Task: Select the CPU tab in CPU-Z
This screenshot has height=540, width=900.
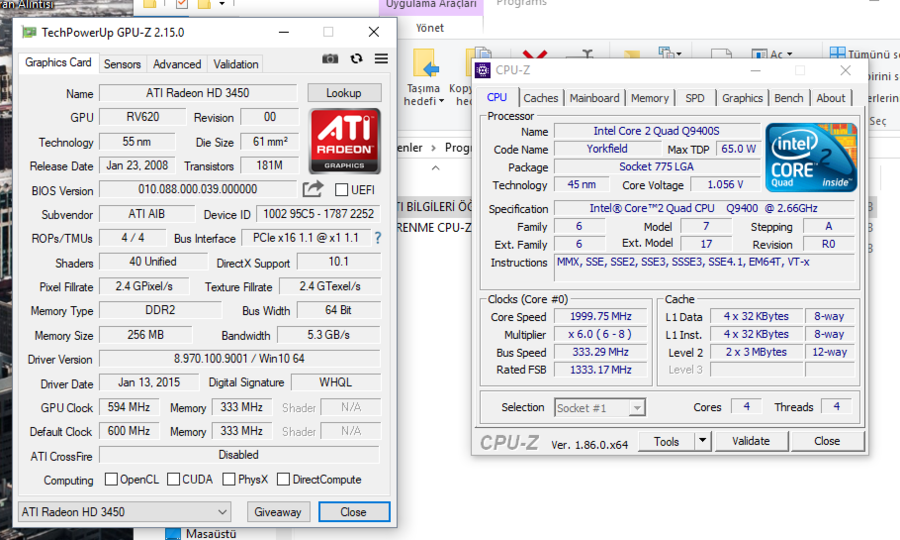Action: tap(496, 97)
